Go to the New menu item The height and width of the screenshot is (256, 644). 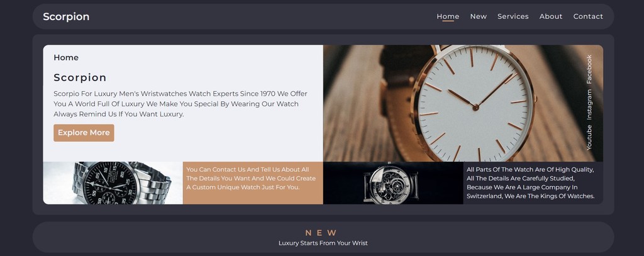(479, 16)
